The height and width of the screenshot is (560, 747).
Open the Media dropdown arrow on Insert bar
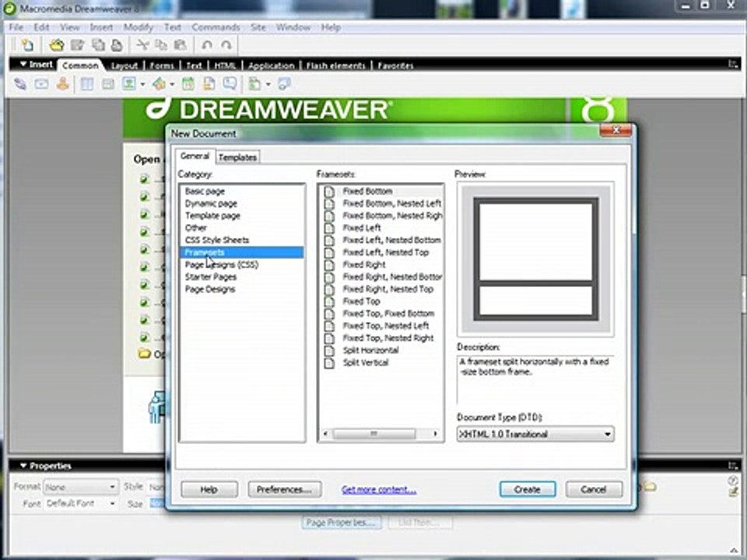click(x=172, y=85)
